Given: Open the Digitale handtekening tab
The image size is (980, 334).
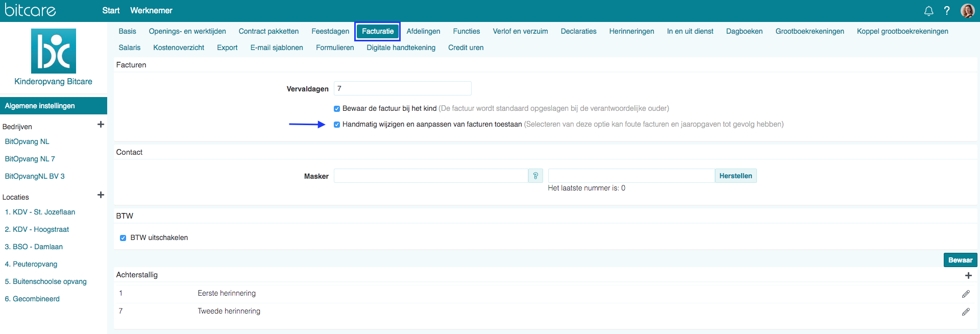Looking at the screenshot, I should pos(401,47).
